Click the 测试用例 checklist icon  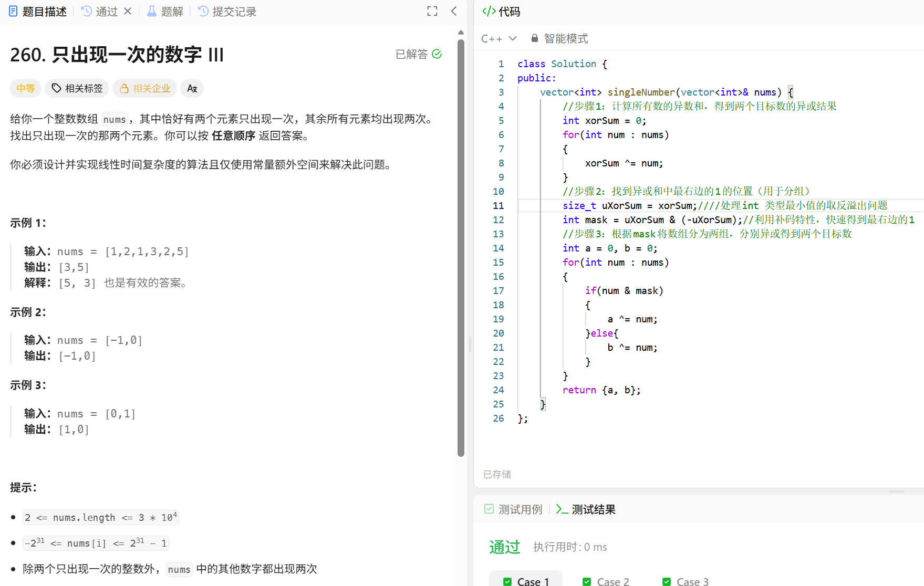tap(489, 509)
